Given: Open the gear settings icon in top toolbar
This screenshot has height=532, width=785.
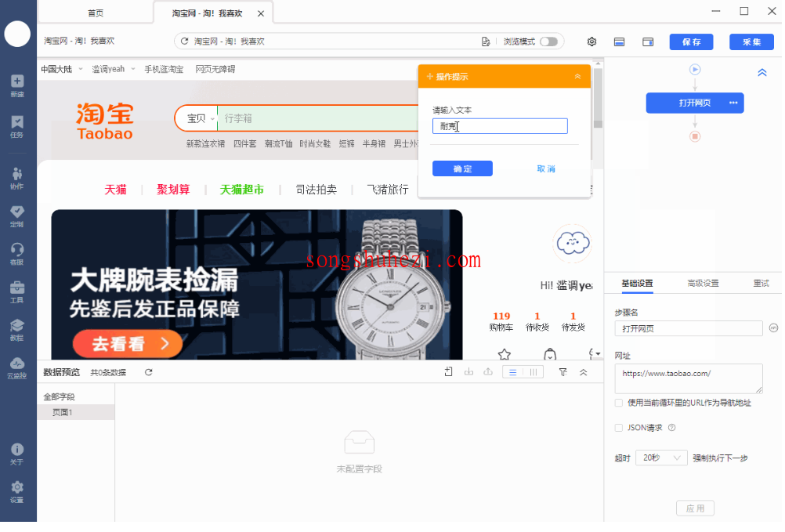Looking at the screenshot, I should coord(591,42).
